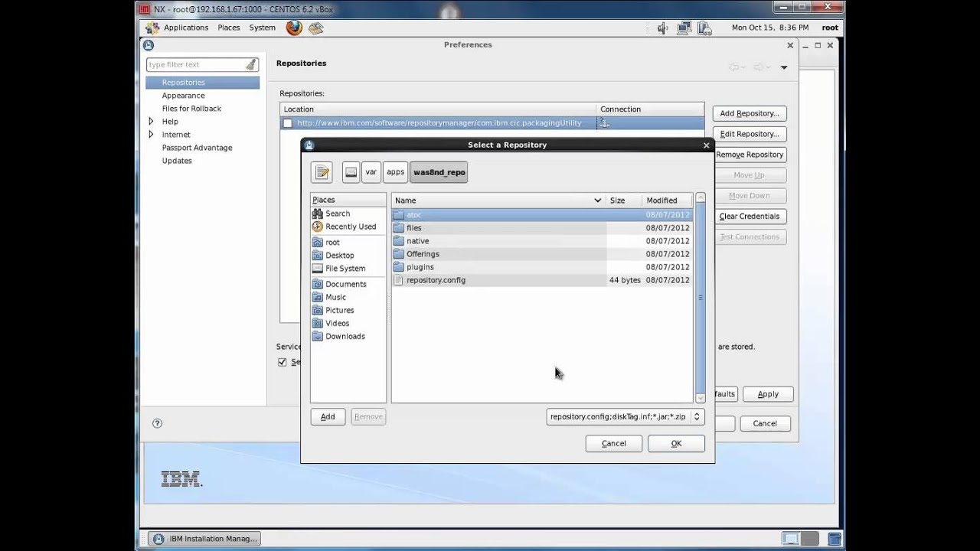Open the System menu
The height and width of the screenshot is (551, 980).
pos(262,28)
